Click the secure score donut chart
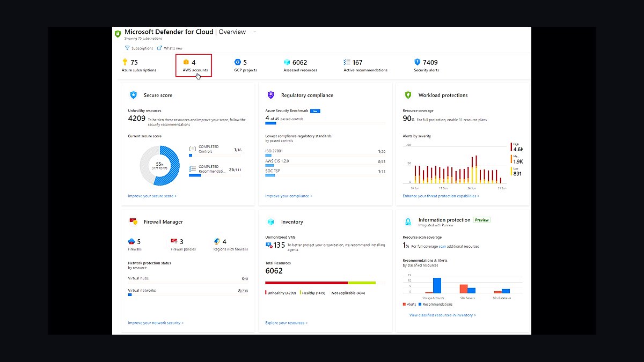 (159, 166)
